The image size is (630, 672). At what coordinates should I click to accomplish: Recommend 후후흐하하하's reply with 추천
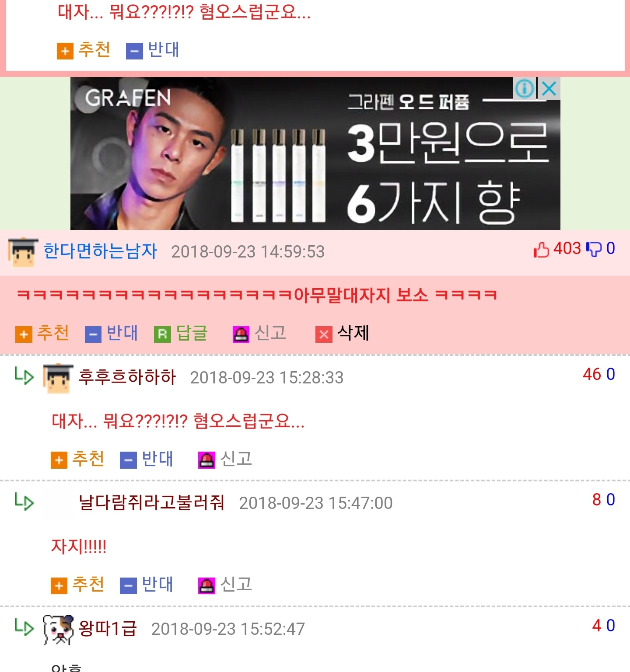tap(78, 460)
